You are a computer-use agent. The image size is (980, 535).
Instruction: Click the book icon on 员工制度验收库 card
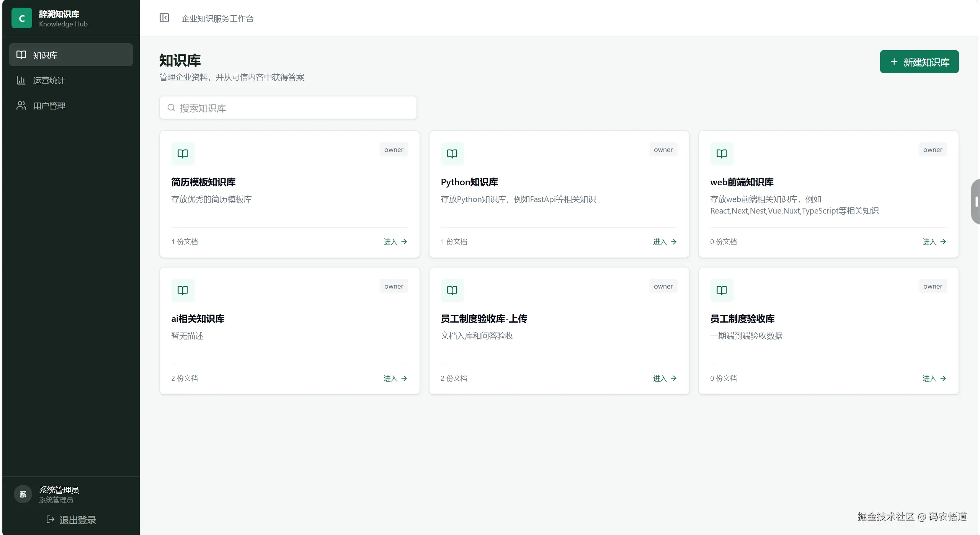point(722,290)
